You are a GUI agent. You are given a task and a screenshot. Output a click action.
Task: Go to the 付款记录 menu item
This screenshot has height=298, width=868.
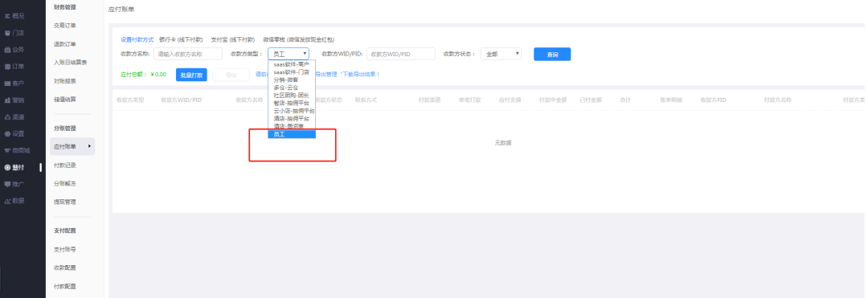(65, 165)
